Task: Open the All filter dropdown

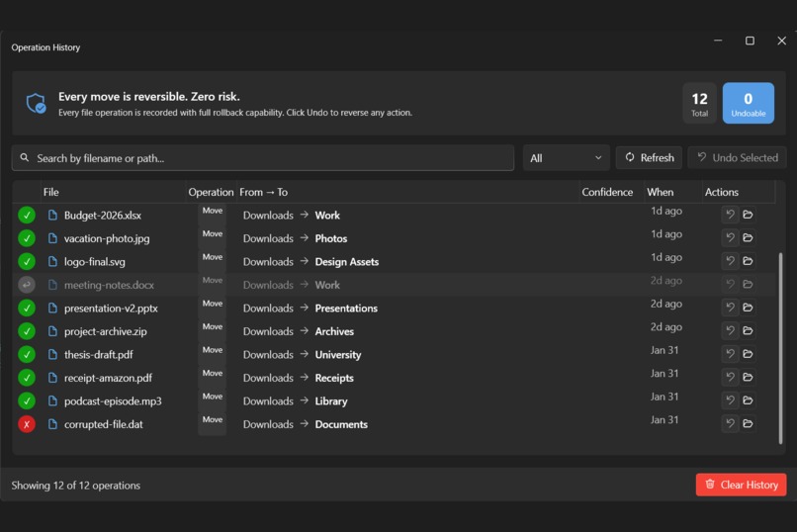Action: tap(566, 158)
